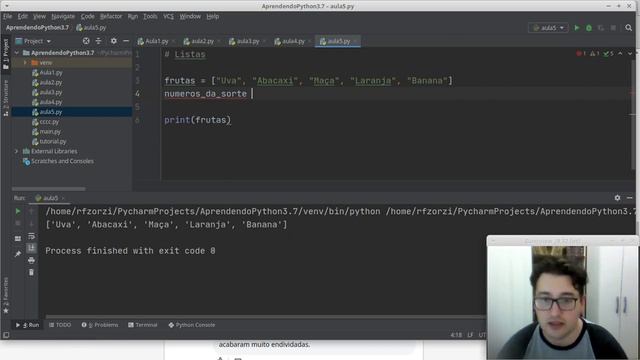Click the locate file target icon
This screenshot has width=640, height=360.
(x=86, y=41)
